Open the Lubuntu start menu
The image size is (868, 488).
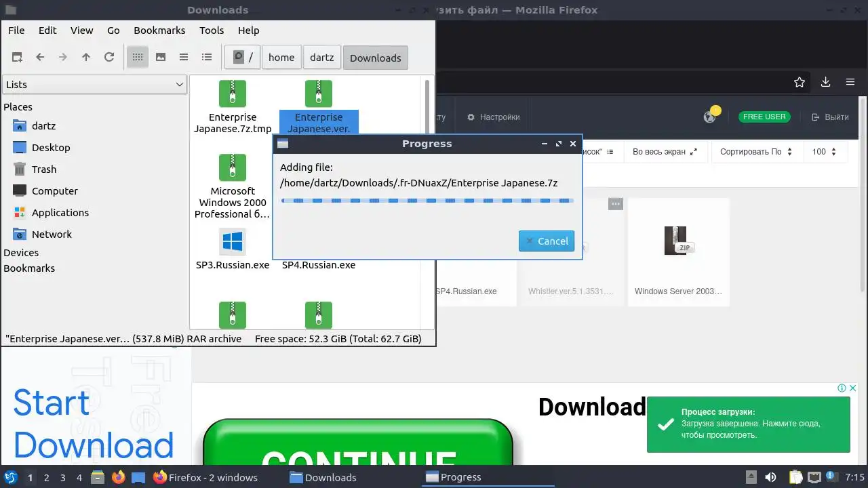click(10, 477)
